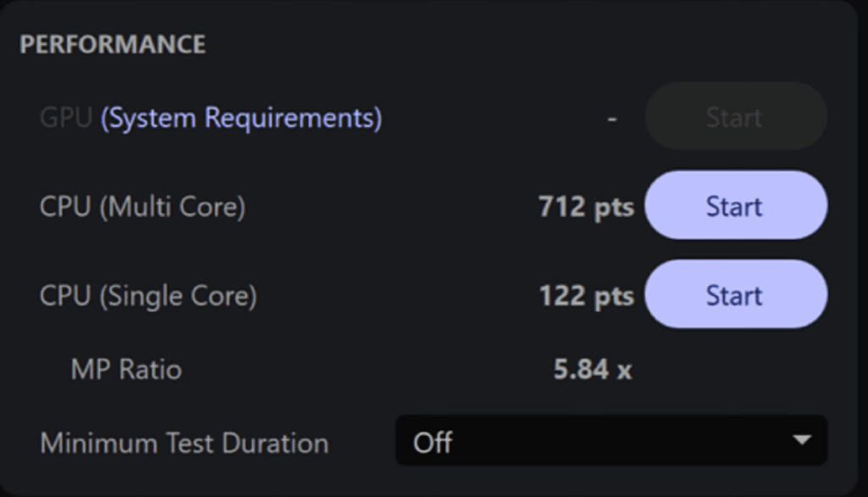The height and width of the screenshot is (497, 868).
Task: Click the MP Ratio label
Action: click(126, 370)
